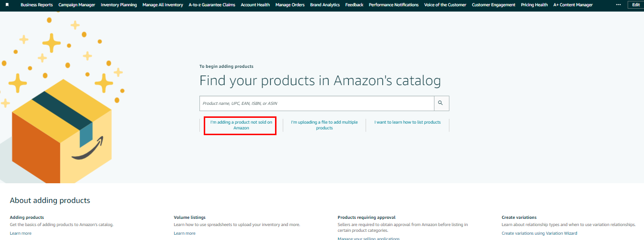
Task: Choose adding a product not sold on Amazon
Action: (x=241, y=125)
